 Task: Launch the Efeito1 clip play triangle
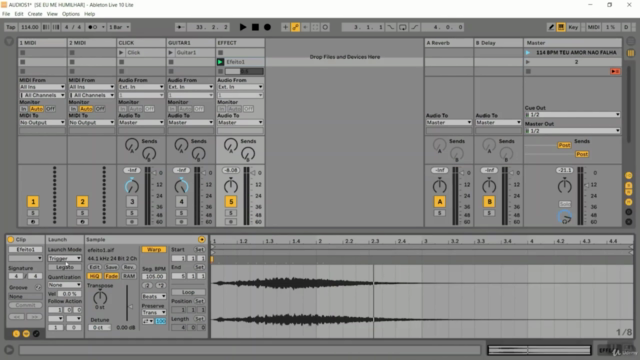[x=220, y=62]
